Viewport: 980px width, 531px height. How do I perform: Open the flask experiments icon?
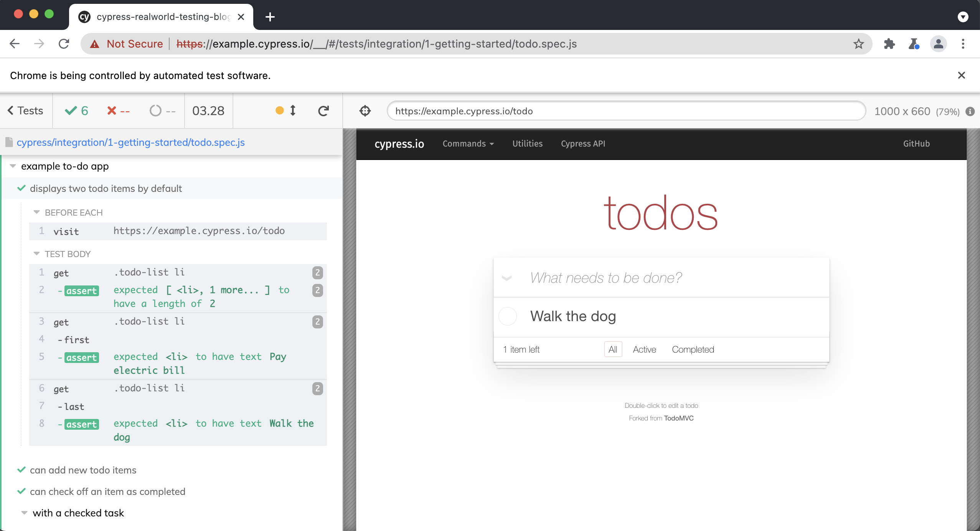tap(914, 44)
